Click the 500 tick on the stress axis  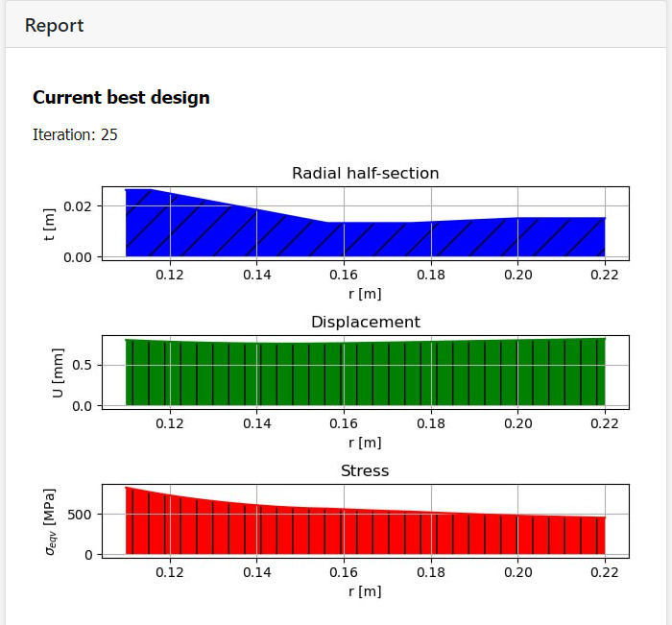pyautogui.click(x=80, y=515)
